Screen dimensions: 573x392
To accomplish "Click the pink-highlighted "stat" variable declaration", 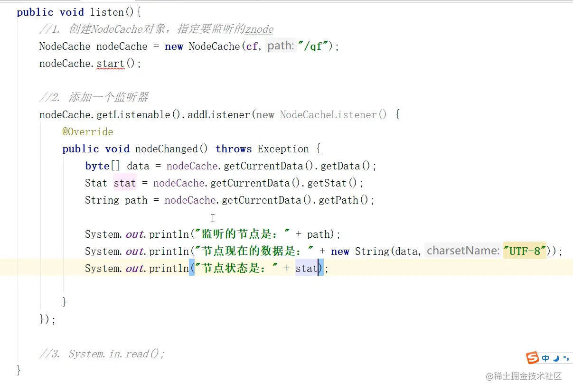I will (125, 183).
